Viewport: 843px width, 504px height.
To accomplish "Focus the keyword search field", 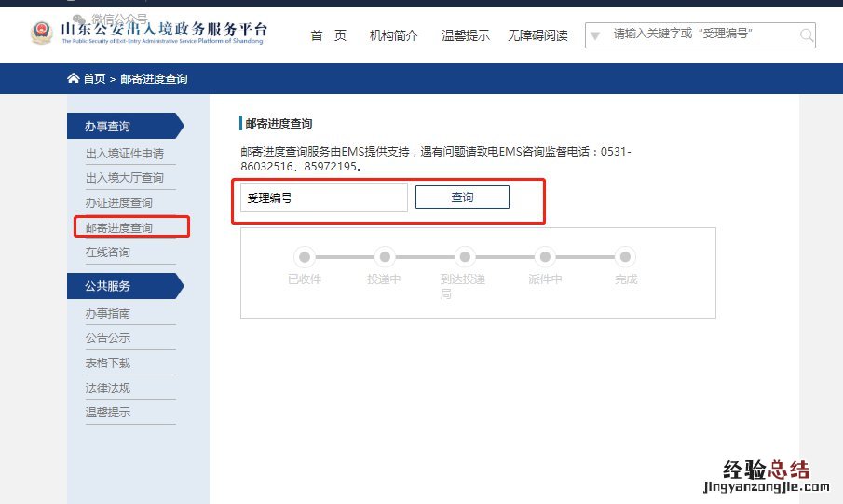I will click(x=700, y=35).
